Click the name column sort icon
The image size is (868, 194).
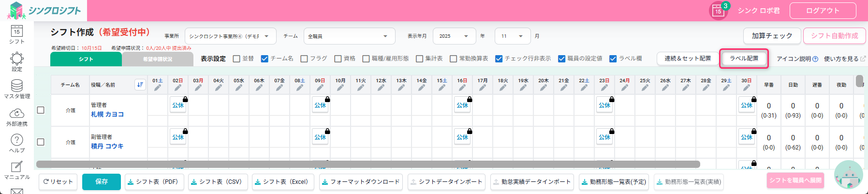click(x=140, y=85)
